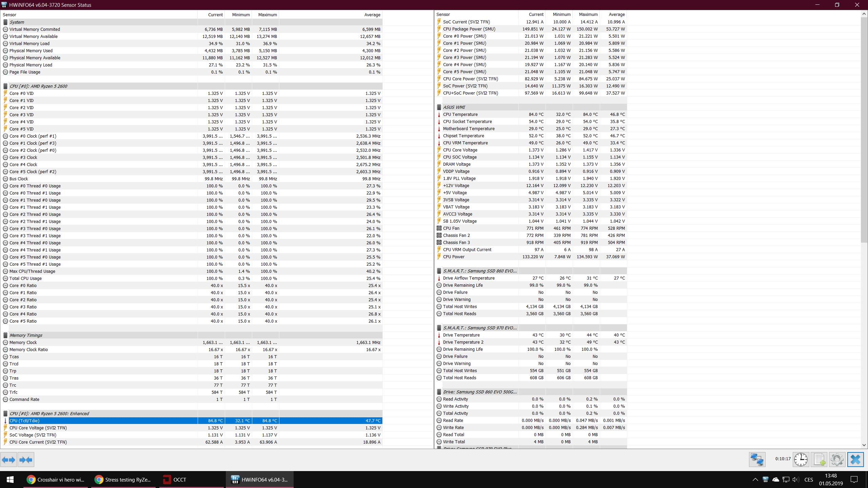Viewport: 868px width, 488px height.
Task: Select the ASUS WMI sensor group
Action: coord(454,107)
